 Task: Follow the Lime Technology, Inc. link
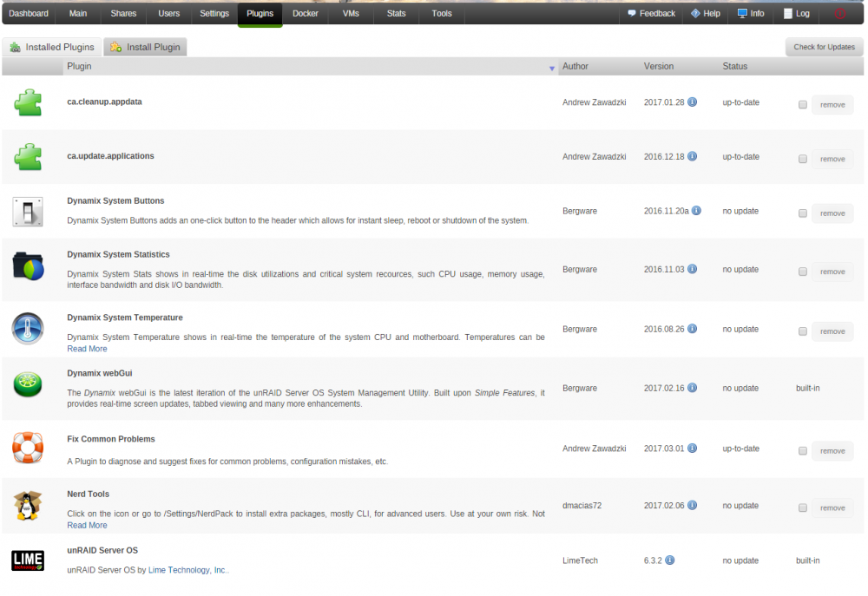pyautogui.click(x=187, y=570)
